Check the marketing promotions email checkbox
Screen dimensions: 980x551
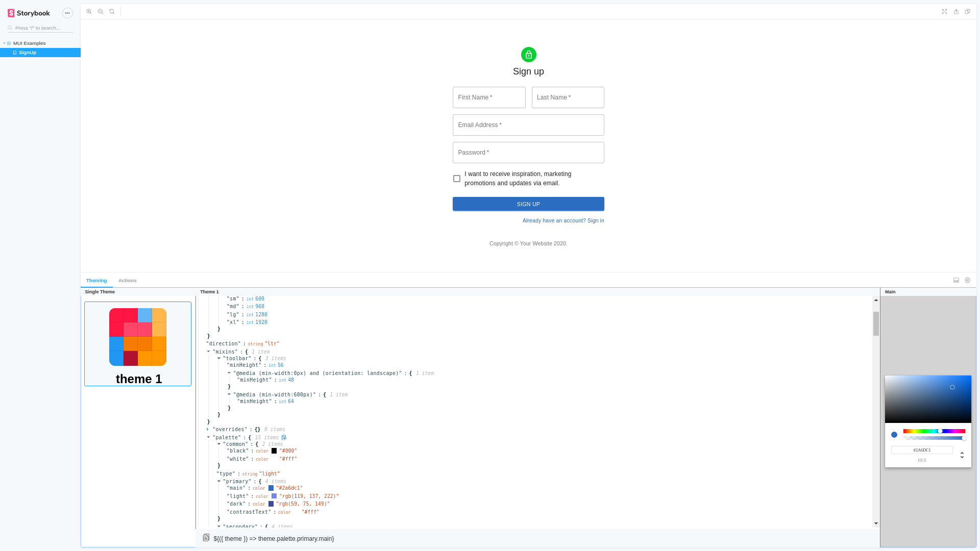(456, 179)
